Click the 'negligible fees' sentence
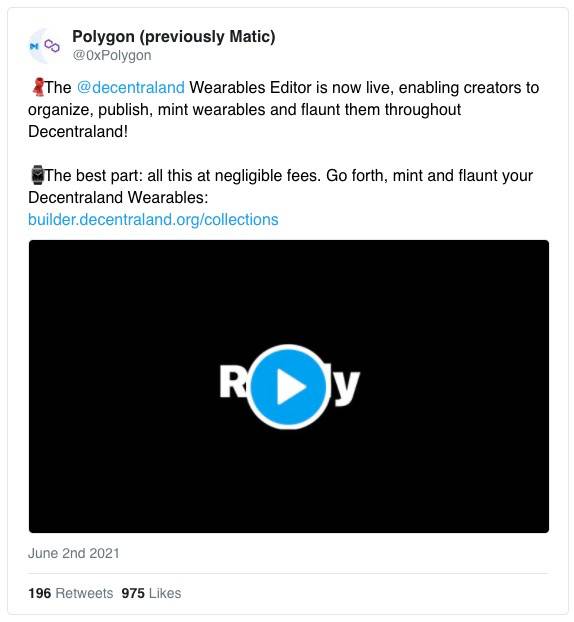The height and width of the screenshot is (622, 574). [x=182, y=175]
